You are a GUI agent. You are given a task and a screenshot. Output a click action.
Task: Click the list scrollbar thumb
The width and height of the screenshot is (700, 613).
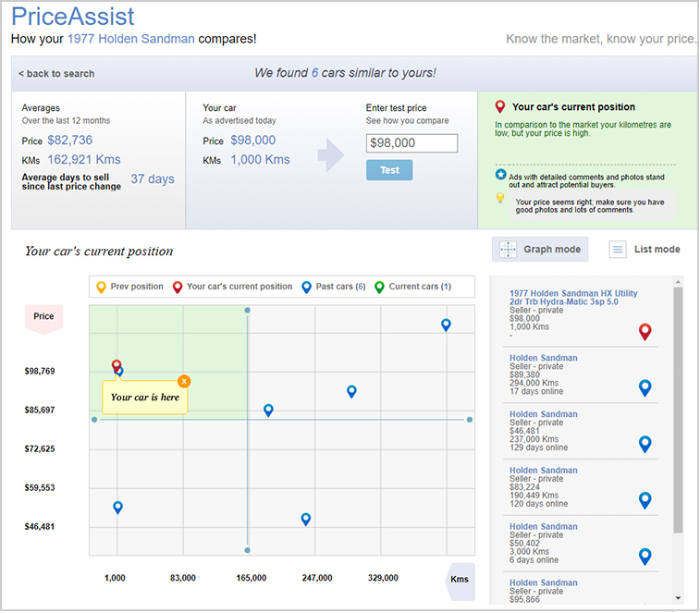(x=678, y=410)
